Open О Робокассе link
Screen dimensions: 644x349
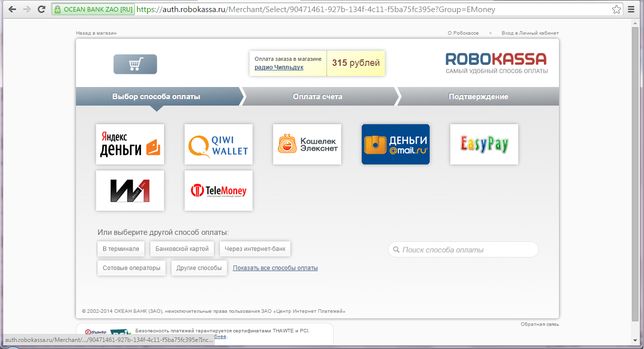463,33
